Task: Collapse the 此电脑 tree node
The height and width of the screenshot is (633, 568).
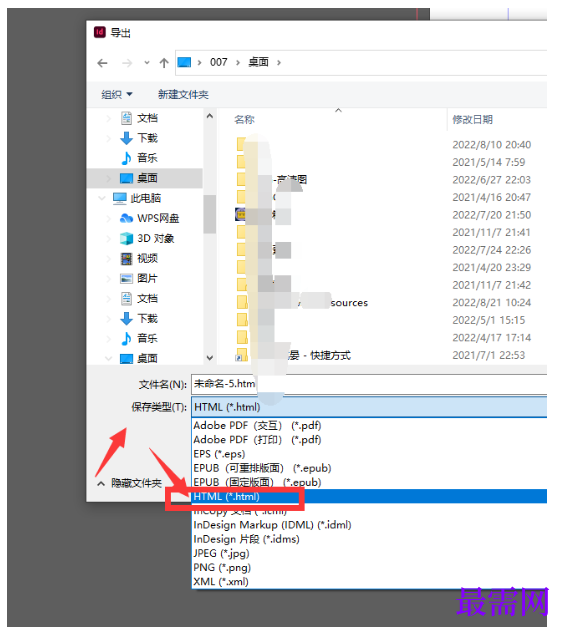Action: [x=102, y=198]
